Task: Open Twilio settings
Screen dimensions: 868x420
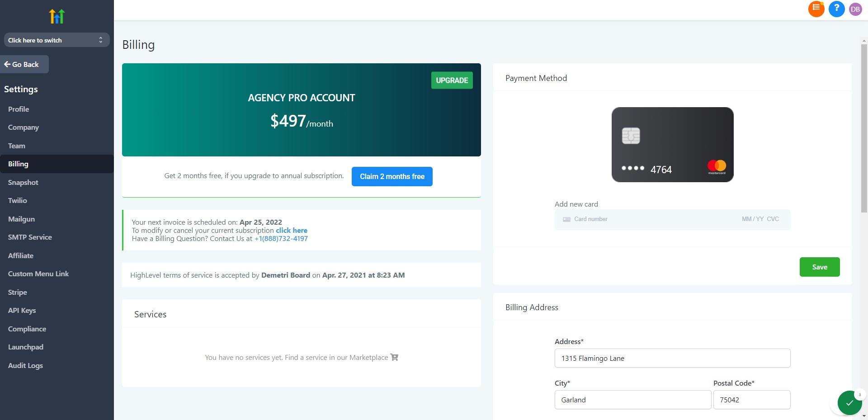Action: coord(18,200)
